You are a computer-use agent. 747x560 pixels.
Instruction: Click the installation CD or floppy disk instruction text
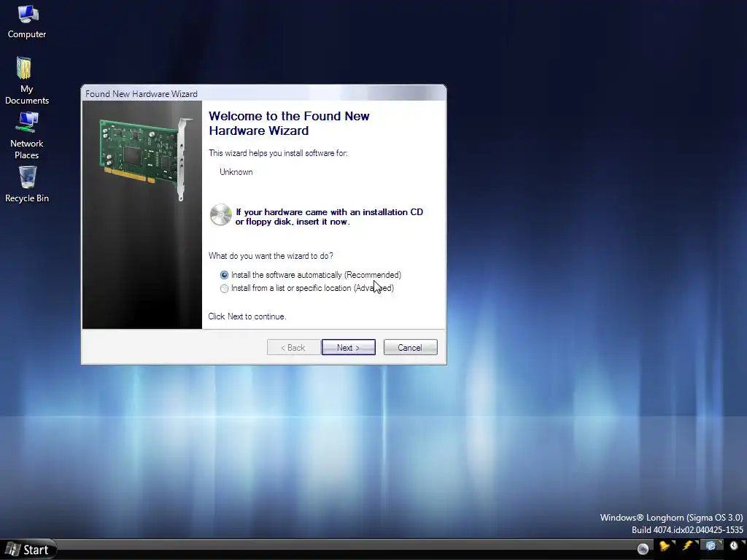click(x=329, y=217)
